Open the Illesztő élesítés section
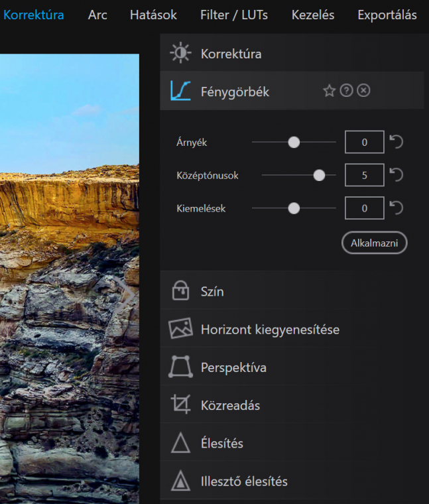 coord(294,481)
